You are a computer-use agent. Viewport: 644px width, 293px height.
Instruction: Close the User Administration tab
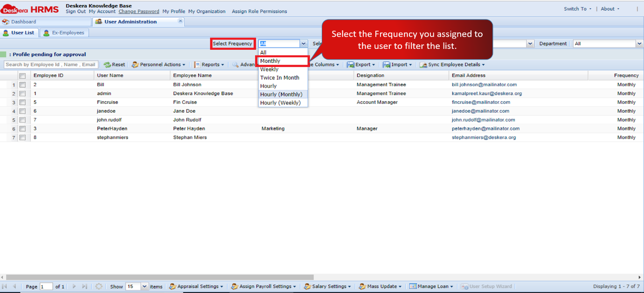[180, 21]
